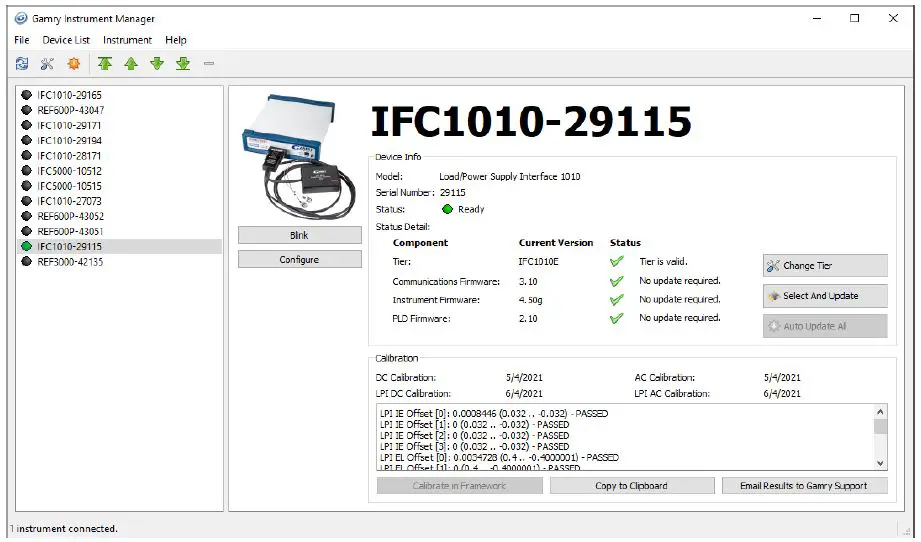
Task: Click the calibration log scrollbar thumb
Action: click(880, 426)
